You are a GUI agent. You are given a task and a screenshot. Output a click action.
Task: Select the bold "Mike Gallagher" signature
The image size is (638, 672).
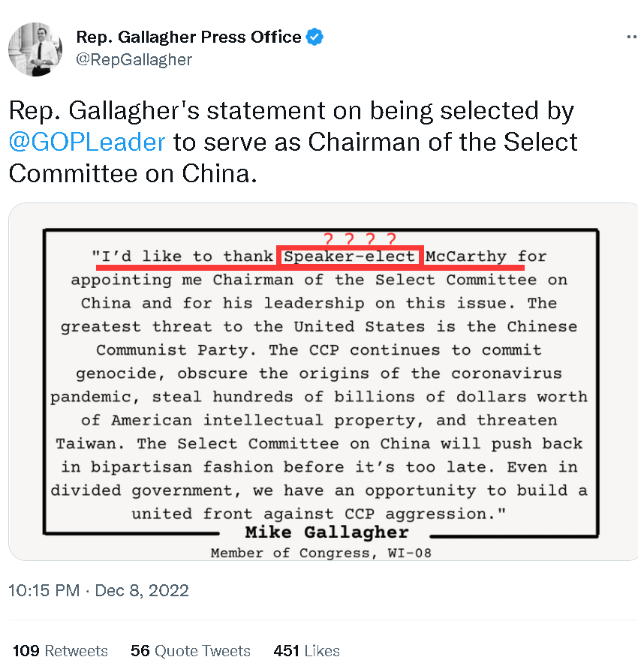click(327, 533)
